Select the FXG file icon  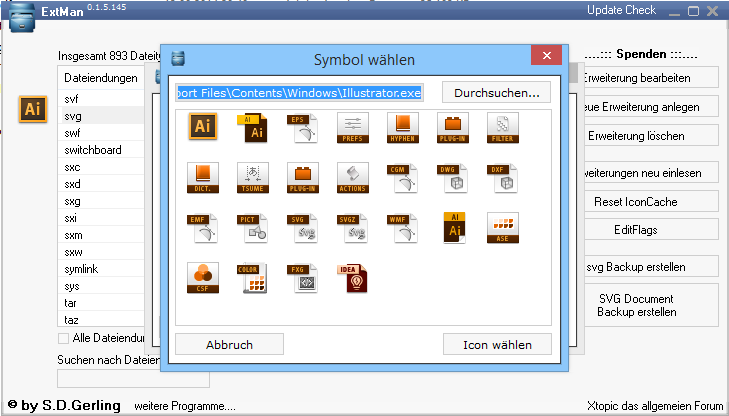[303, 279]
